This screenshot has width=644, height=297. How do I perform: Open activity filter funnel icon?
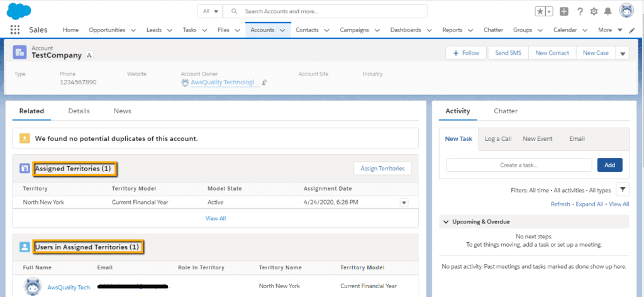(621, 189)
